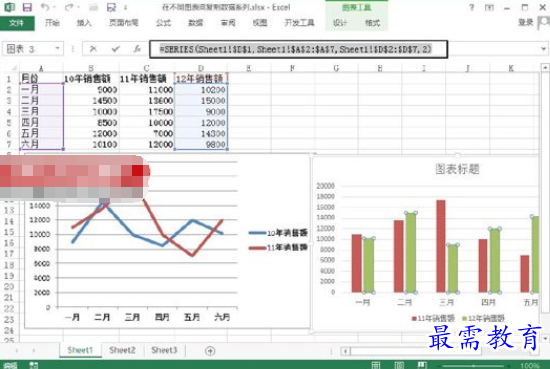Click the 登录 sign-in link

click(x=525, y=22)
